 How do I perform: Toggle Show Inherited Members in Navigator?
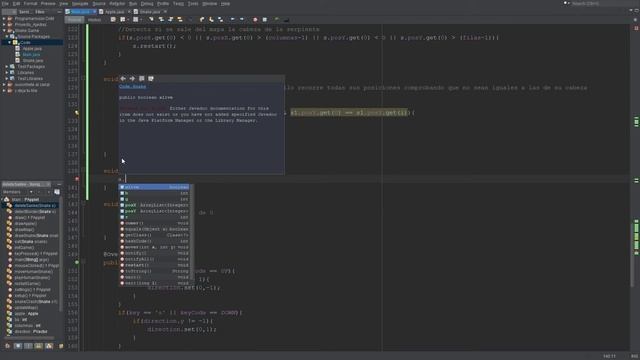pyautogui.click(x=7, y=346)
